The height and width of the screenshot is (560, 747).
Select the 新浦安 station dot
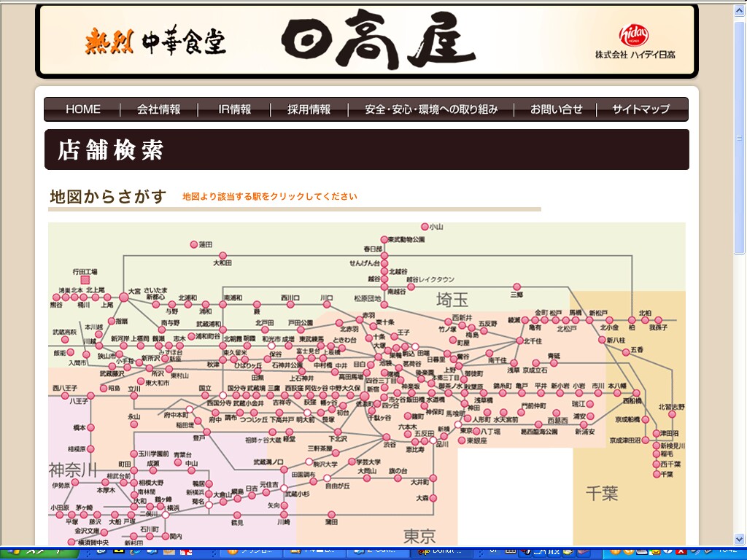tap(584, 425)
